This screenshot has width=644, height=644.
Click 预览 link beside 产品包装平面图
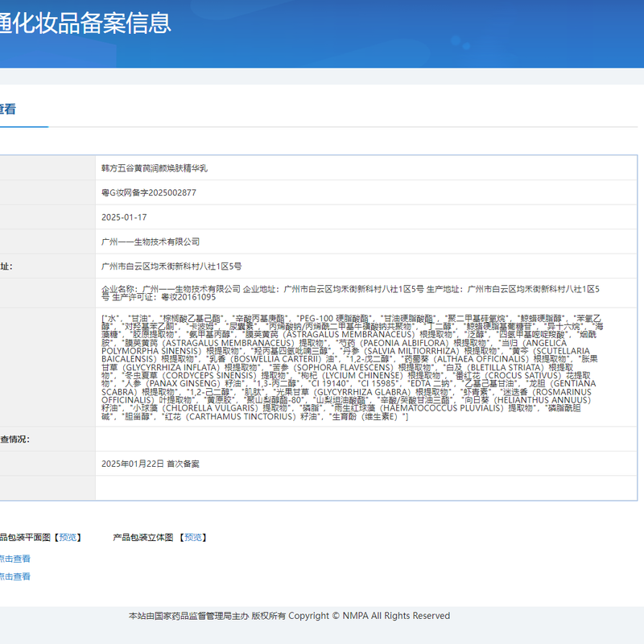click(x=68, y=537)
